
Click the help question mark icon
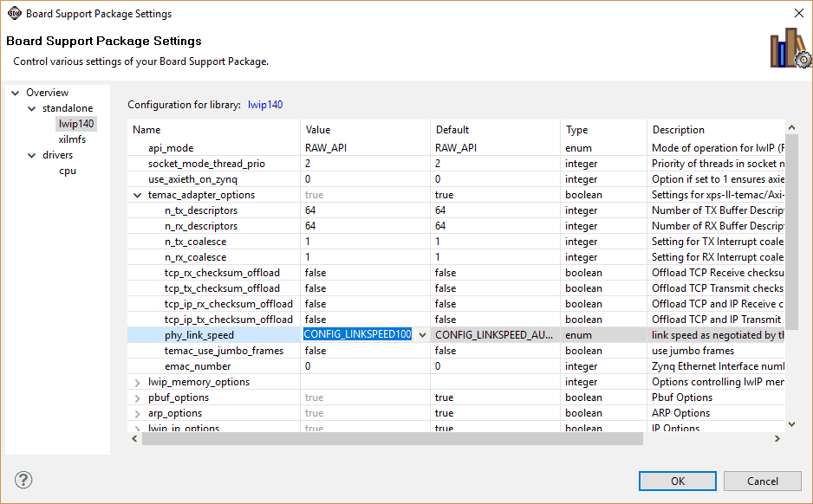click(24, 481)
